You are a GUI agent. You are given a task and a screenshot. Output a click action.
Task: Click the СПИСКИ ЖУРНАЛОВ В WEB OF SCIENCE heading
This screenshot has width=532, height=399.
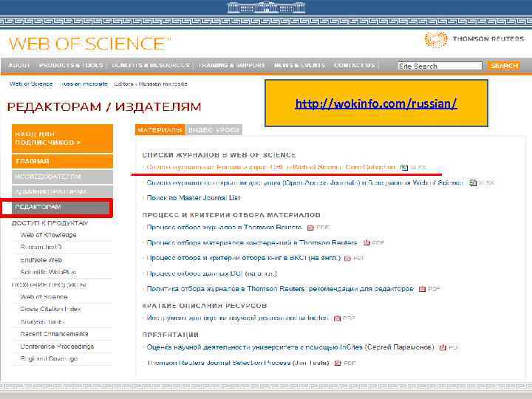(x=219, y=155)
